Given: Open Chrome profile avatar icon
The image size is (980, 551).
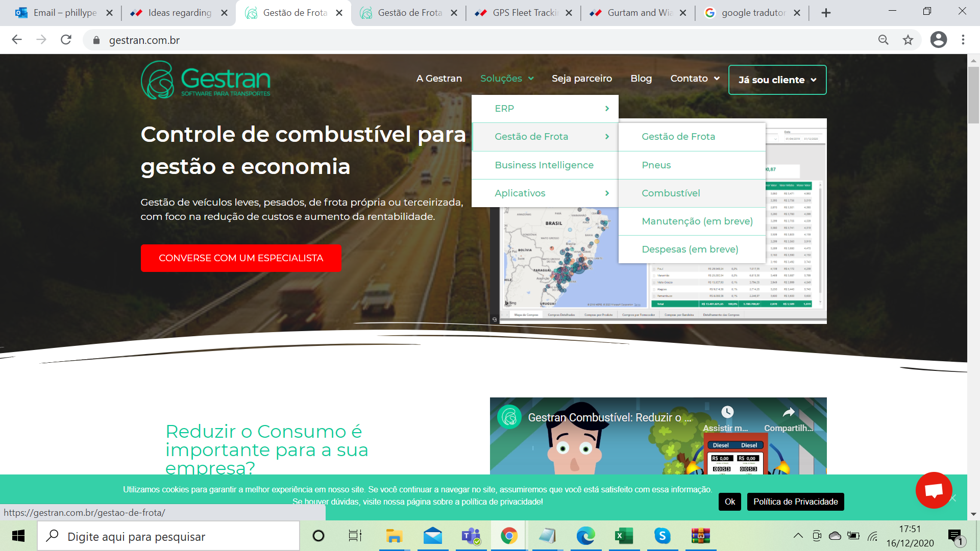Looking at the screenshot, I should coord(938,40).
